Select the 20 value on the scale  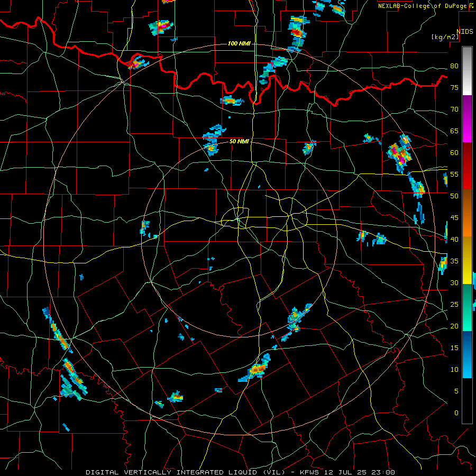(454, 326)
